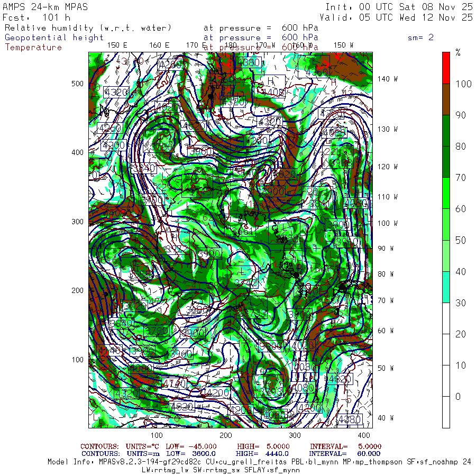Click the "%" unit above the color bar
Image resolution: width=476 pixels, height=476 pixels.
tap(458, 52)
